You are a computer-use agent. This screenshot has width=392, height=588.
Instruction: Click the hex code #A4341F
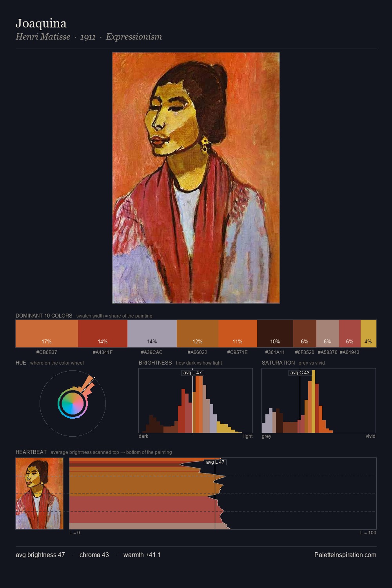103,352
